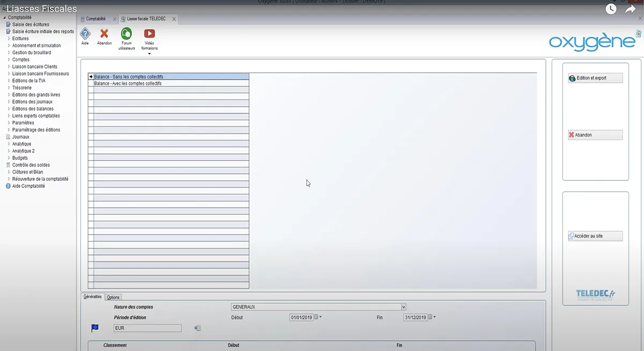The image size is (644, 351).
Task: Select Editions des balances
Action: (33, 108)
